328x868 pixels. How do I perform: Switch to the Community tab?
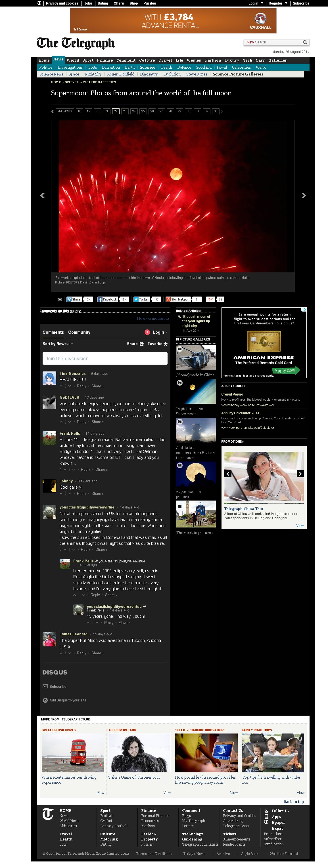[79, 332]
